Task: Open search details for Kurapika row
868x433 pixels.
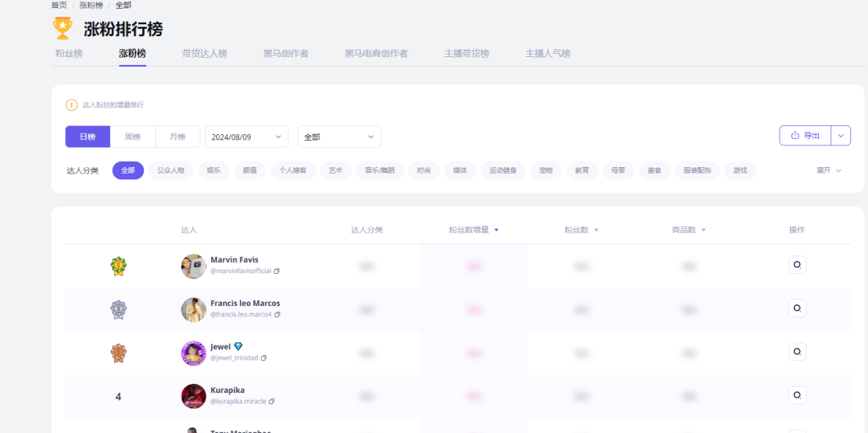Action: 797,395
